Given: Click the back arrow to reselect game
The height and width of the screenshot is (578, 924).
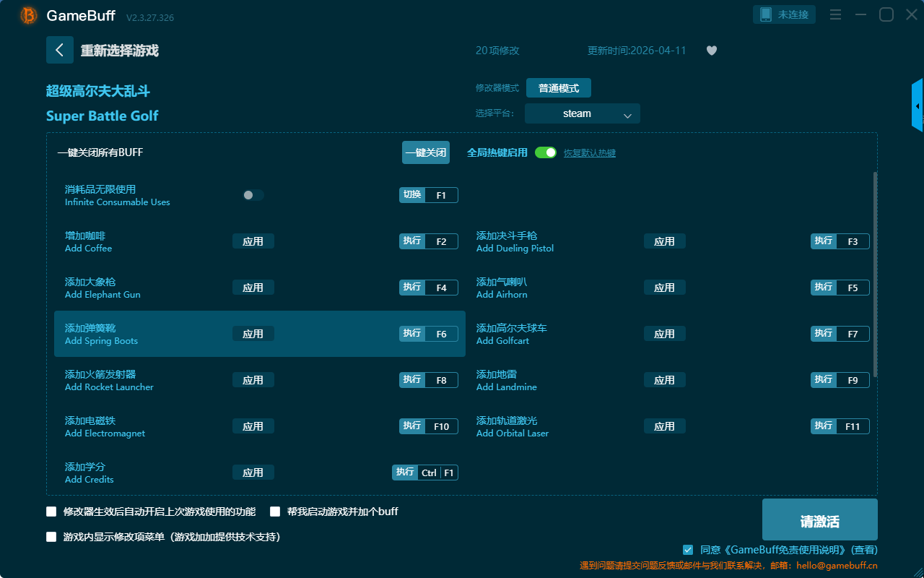Looking at the screenshot, I should pyautogui.click(x=59, y=50).
